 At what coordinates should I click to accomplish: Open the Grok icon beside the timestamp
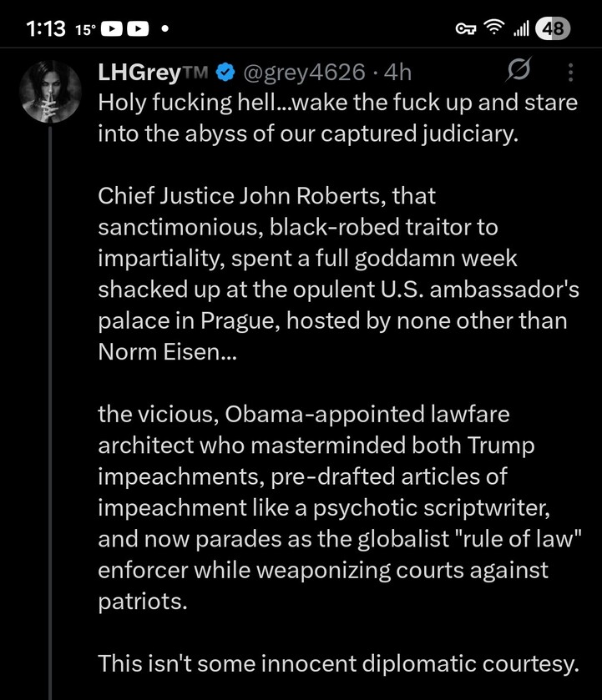[x=519, y=73]
